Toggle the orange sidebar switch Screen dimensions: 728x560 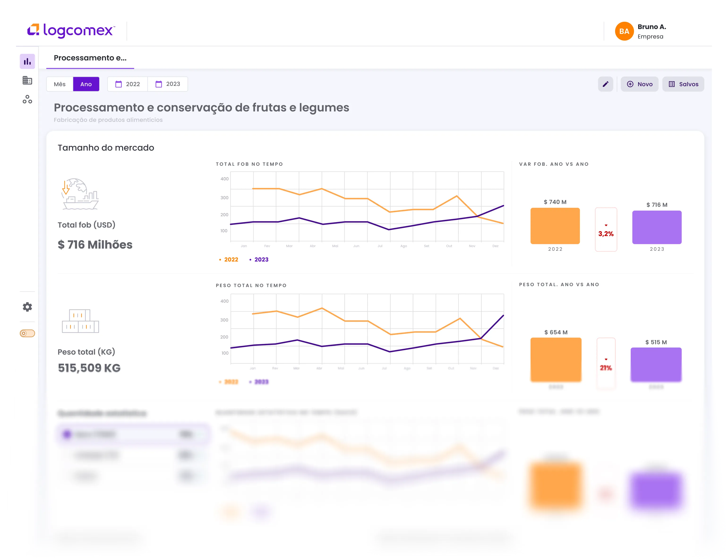(x=27, y=333)
